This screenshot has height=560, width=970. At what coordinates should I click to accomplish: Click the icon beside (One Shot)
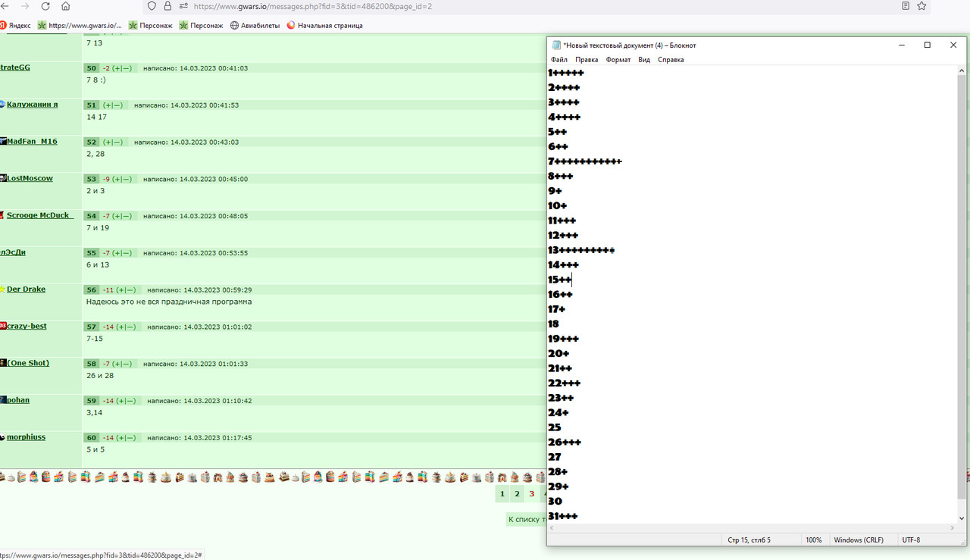coord(3,363)
